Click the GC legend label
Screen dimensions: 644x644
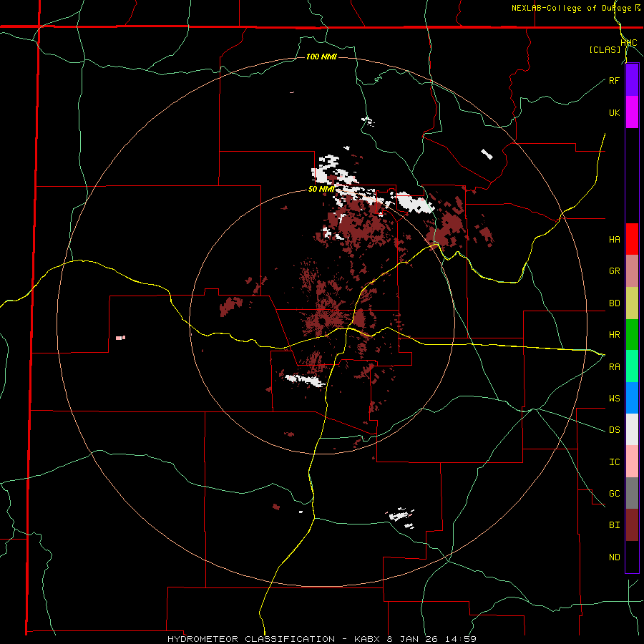(614, 494)
